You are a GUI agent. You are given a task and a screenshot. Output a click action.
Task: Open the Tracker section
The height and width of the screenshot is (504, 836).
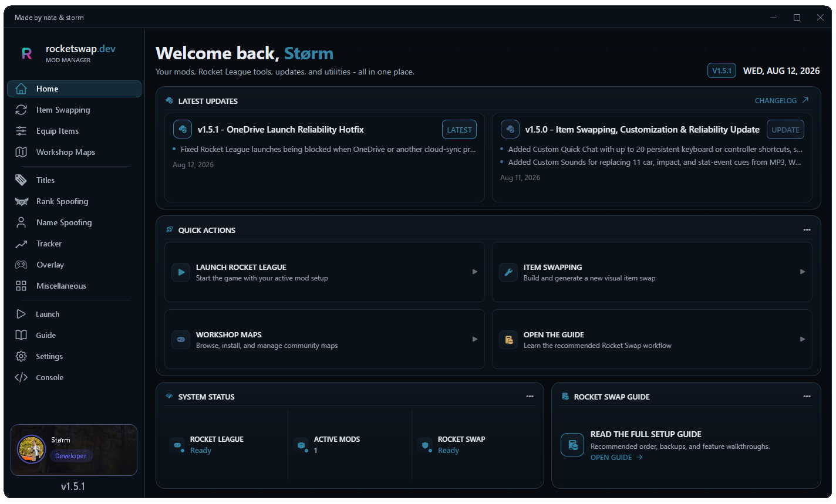(74, 243)
